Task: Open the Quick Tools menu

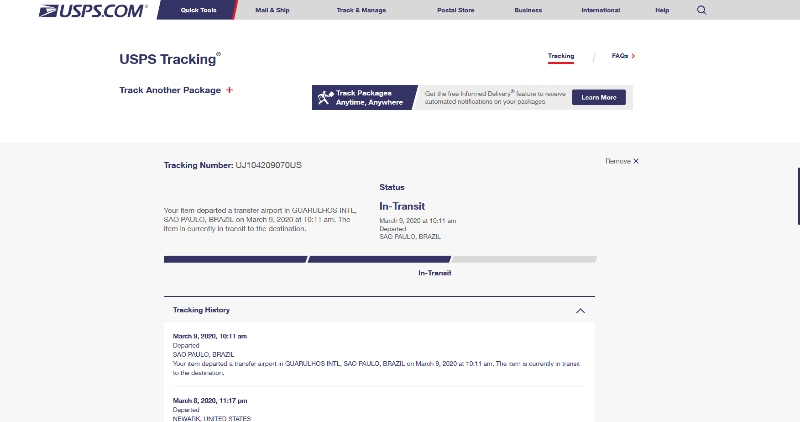Action: [196, 10]
